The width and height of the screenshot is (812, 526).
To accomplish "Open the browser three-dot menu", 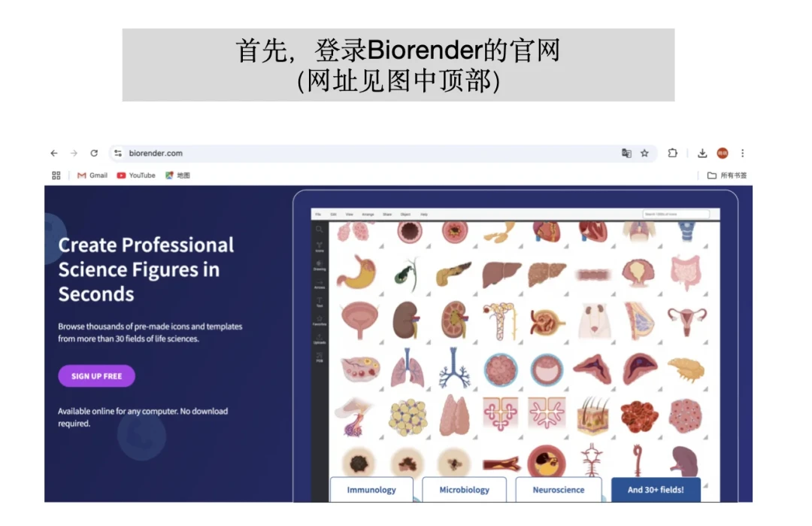I will [x=743, y=154].
